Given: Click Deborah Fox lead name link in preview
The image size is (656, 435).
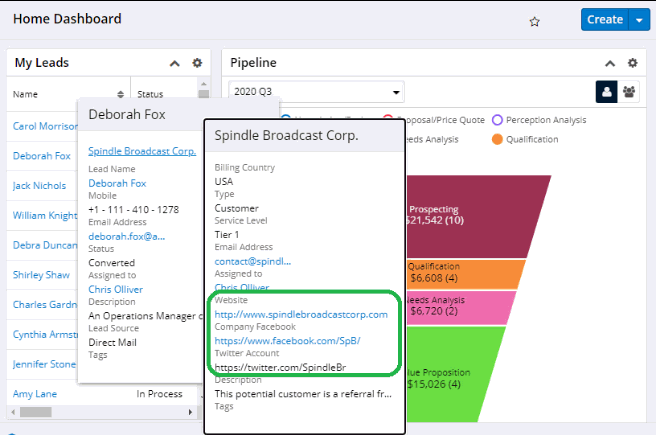Looking at the screenshot, I should click(117, 183).
